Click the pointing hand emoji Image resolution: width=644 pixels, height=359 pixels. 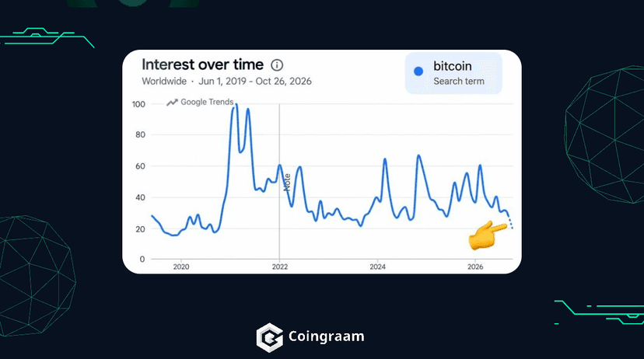click(487, 235)
